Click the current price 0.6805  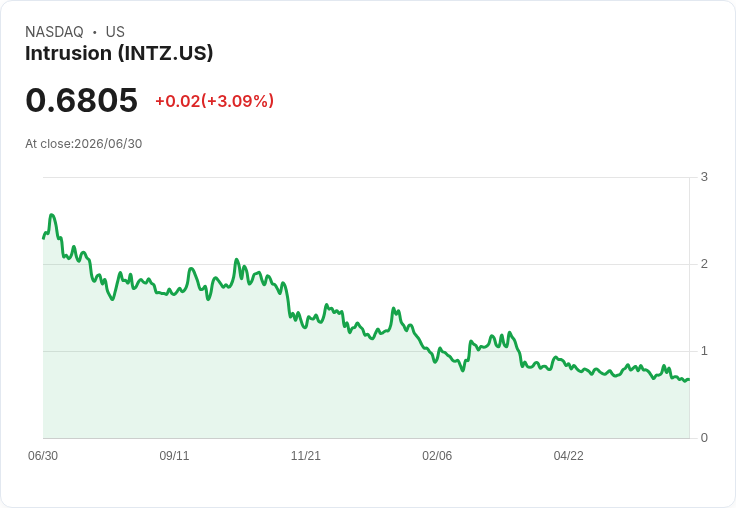(x=82, y=100)
